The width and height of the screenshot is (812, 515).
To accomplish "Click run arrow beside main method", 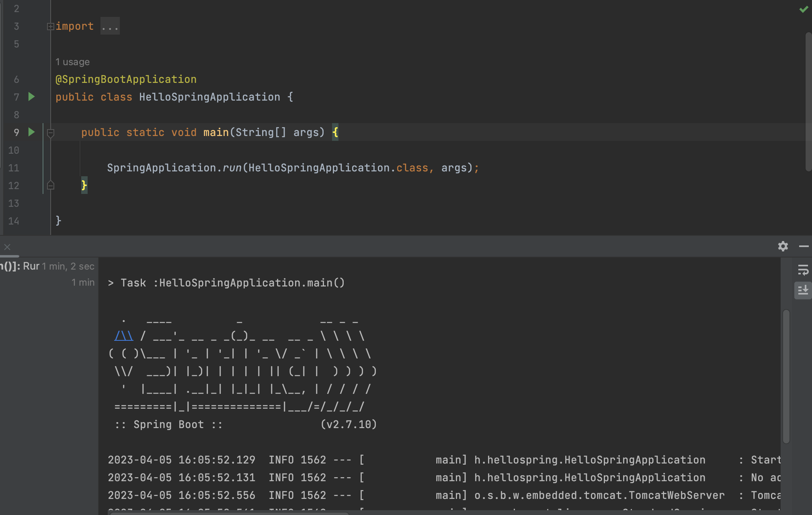I will 31,132.
